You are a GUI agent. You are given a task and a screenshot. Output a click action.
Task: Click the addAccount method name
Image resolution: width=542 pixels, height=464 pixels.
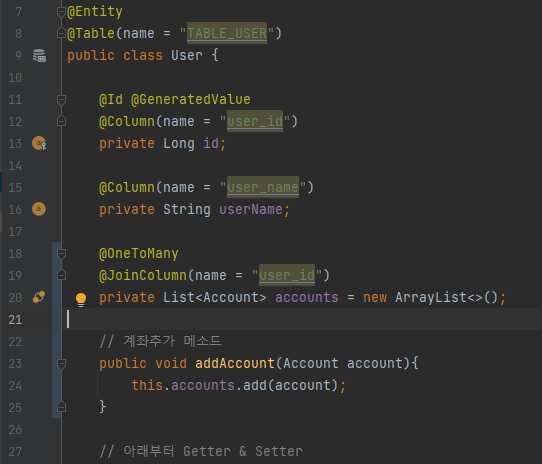[x=235, y=363]
